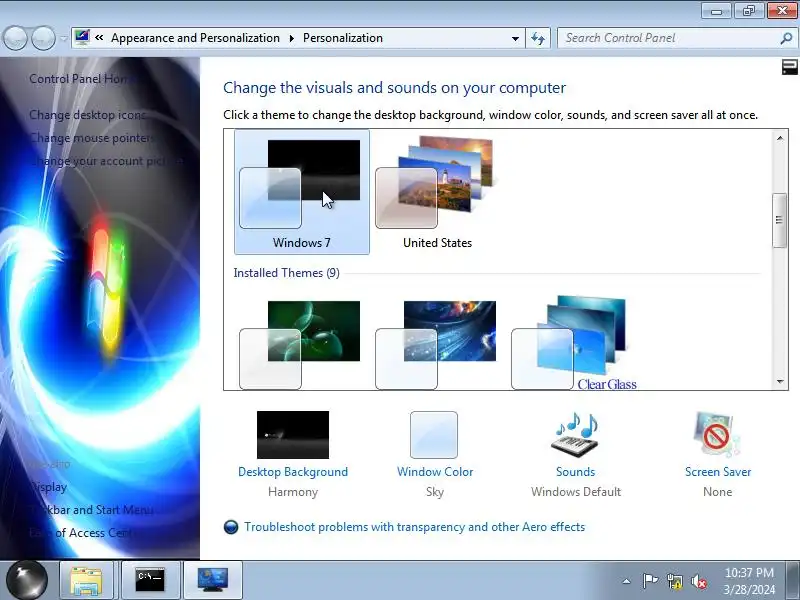
Task: Select the Clear Glass theme
Action: coord(574,343)
